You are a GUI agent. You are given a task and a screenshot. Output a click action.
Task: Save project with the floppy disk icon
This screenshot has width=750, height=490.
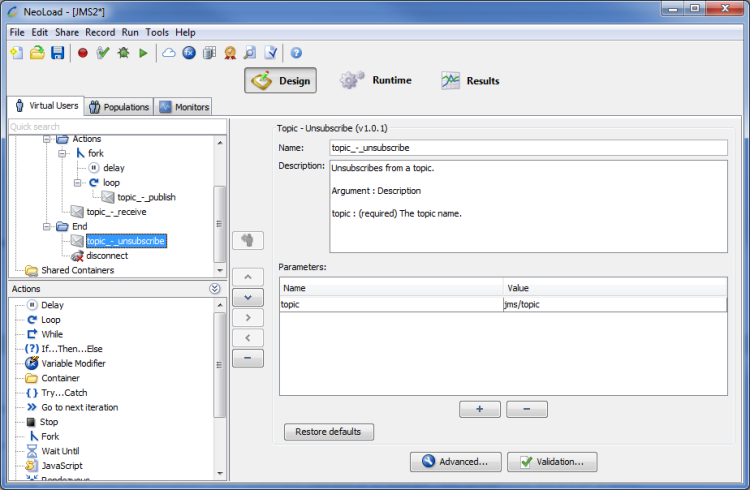point(57,53)
